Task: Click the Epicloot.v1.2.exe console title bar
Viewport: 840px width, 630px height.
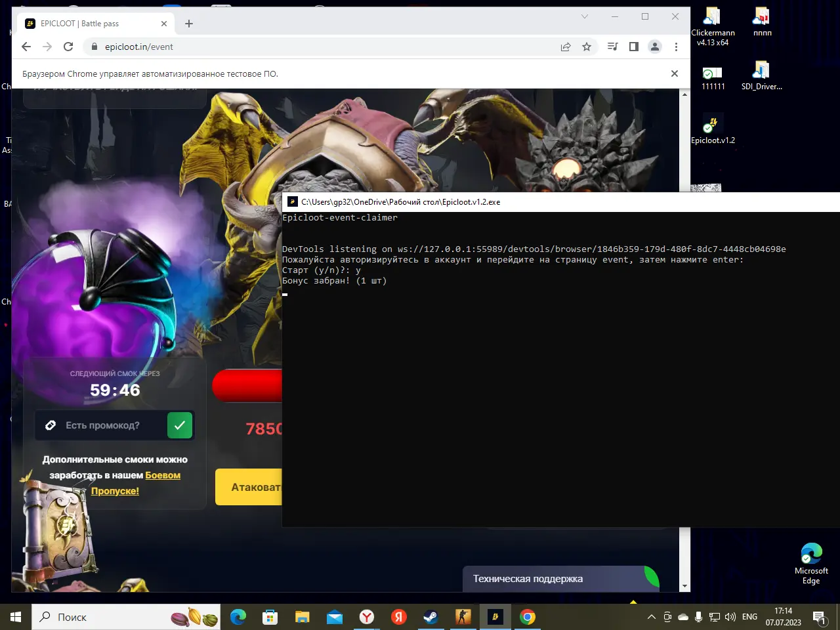Action: pyautogui.click(x=561, y=201)
